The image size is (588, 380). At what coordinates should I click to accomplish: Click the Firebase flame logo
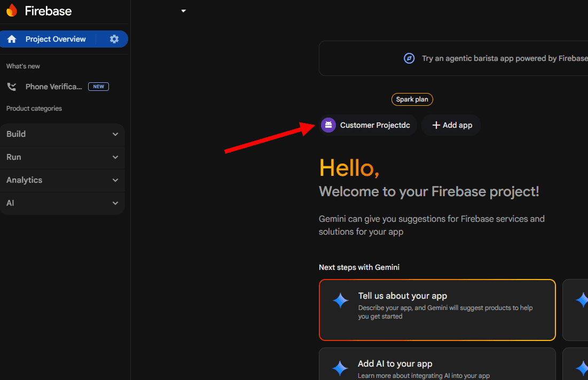coord(12,11)
